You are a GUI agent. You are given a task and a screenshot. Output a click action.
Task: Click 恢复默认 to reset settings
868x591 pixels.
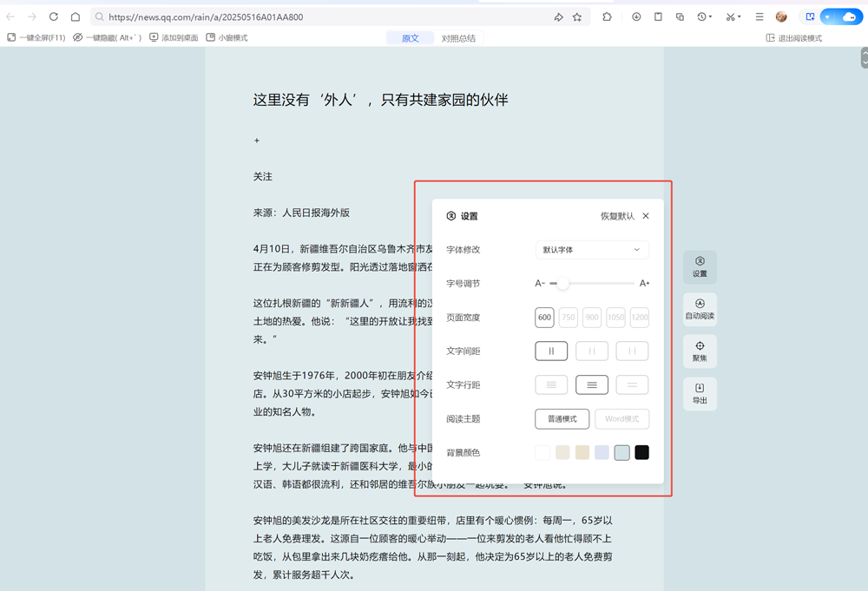point(617,216)
